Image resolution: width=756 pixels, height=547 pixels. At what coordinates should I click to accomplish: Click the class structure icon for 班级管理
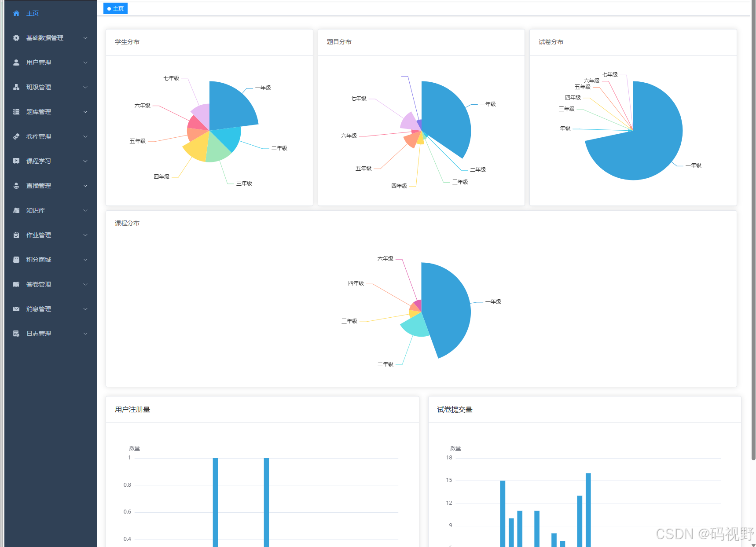coord(16,87)
